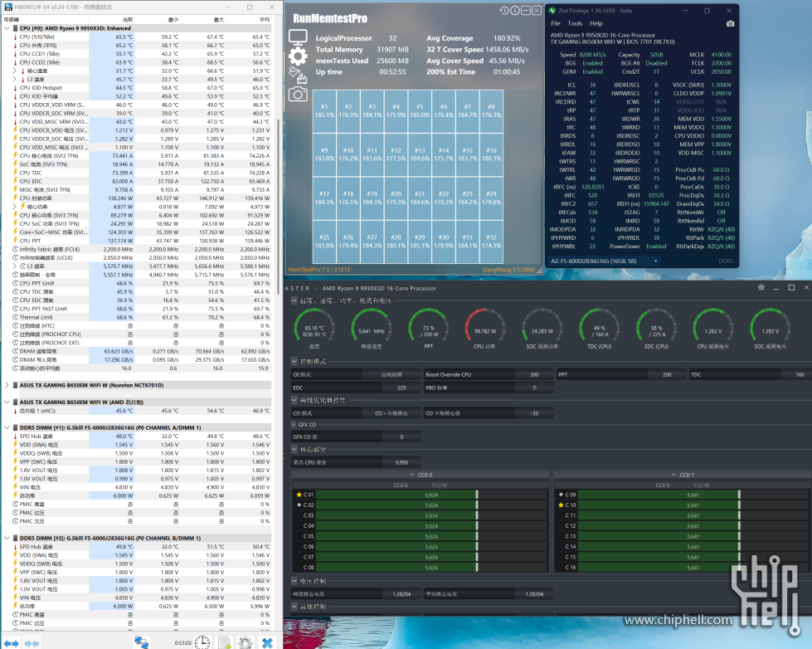This screenshot has width=812, height=649.
Task: Reset HWiNFO elapsed timer clock icon
Action: pyautogui.click(x=202, y=643)
